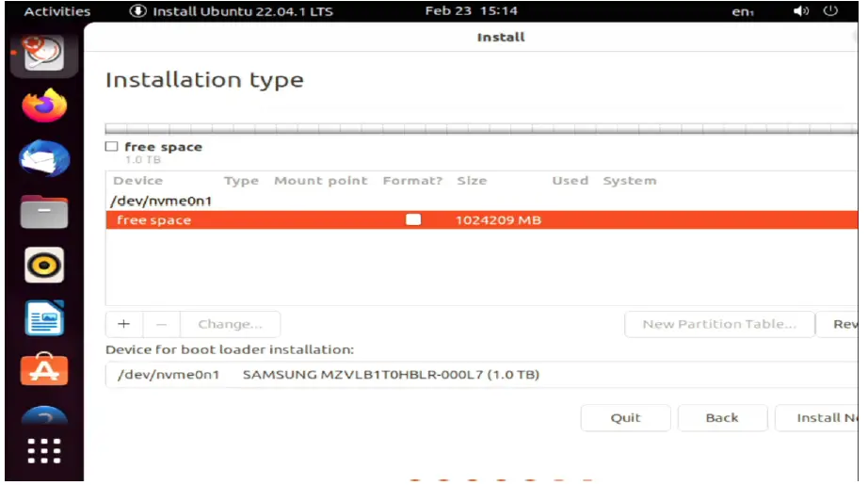Click the Size column header
This screenshot has width=868, height=485.
click(x=472, y=181)
